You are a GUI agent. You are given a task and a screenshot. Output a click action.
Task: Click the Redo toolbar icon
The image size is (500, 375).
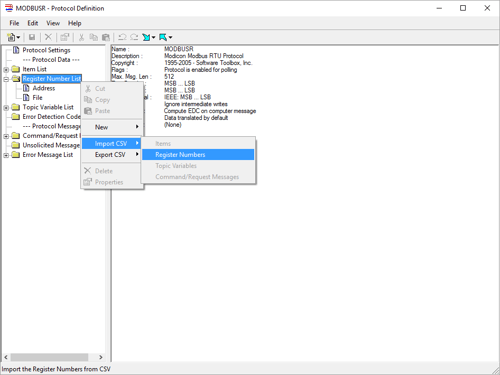(x=134, y=37)
